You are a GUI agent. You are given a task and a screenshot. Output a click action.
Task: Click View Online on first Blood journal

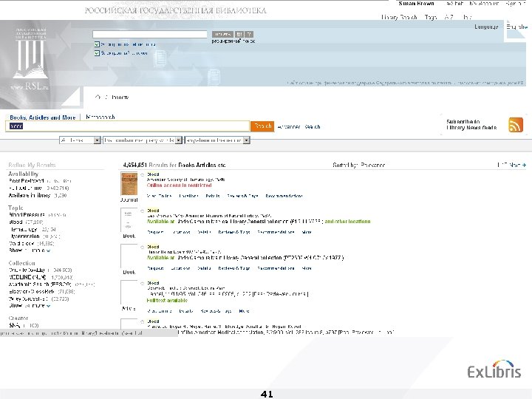(160, 196)
